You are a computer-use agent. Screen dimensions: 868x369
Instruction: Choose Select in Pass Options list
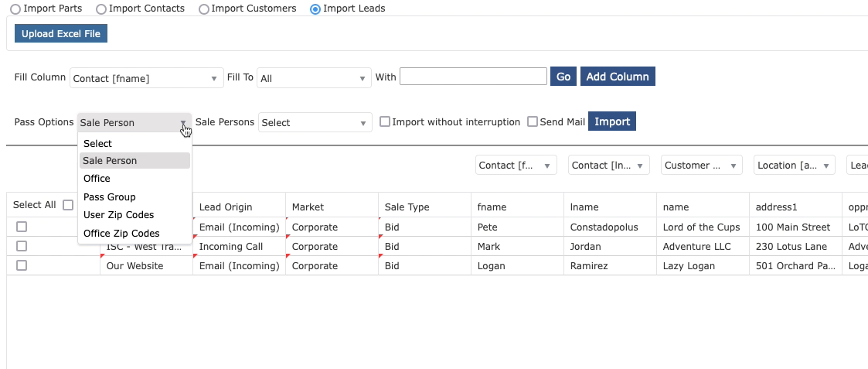pos(134,144)
